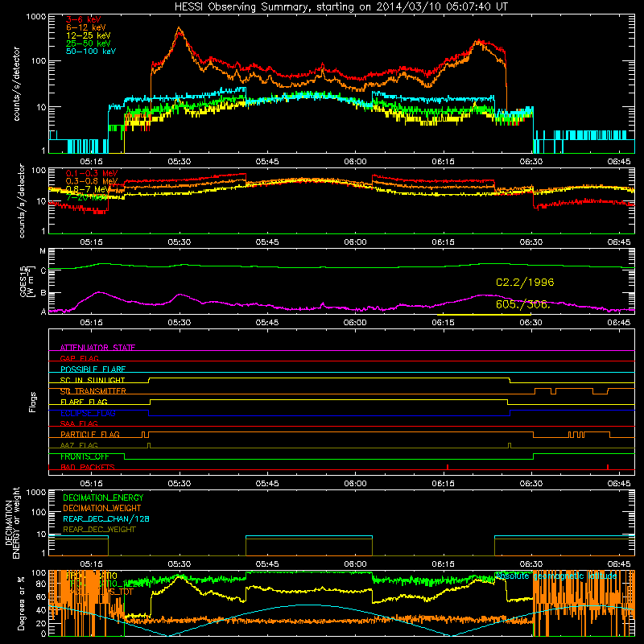Select the 'BAD_PACKETS' flag label
Viewport: 644px width, 644px height.
[x=88, y=467]
